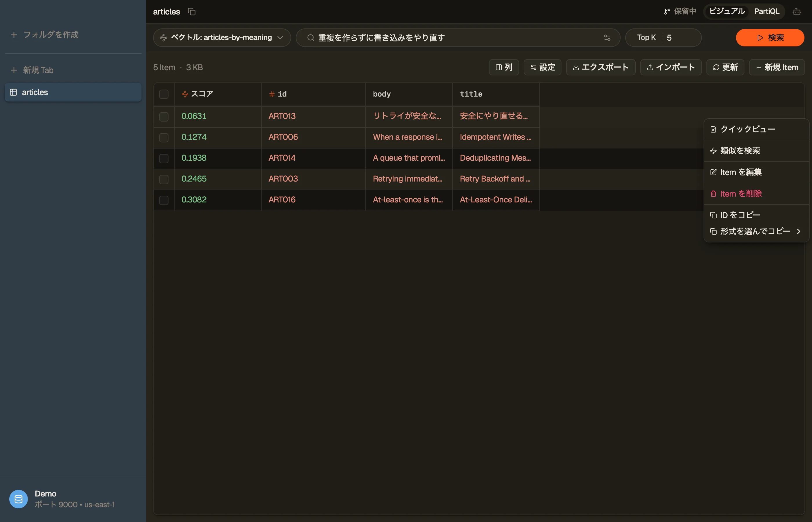This screenshot has height=522, width=812.
Task: Refresh results with the 更新 button
Action: tap(725, 68)
